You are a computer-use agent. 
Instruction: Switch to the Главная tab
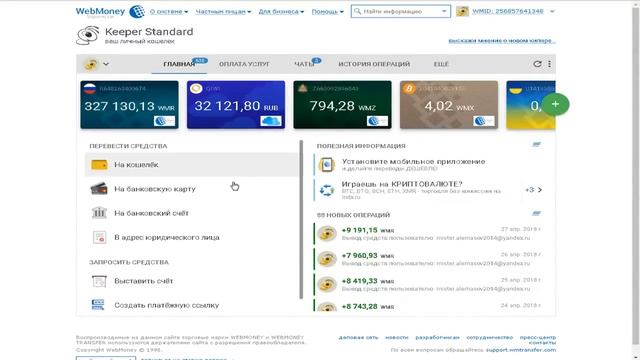coord(179,64)
